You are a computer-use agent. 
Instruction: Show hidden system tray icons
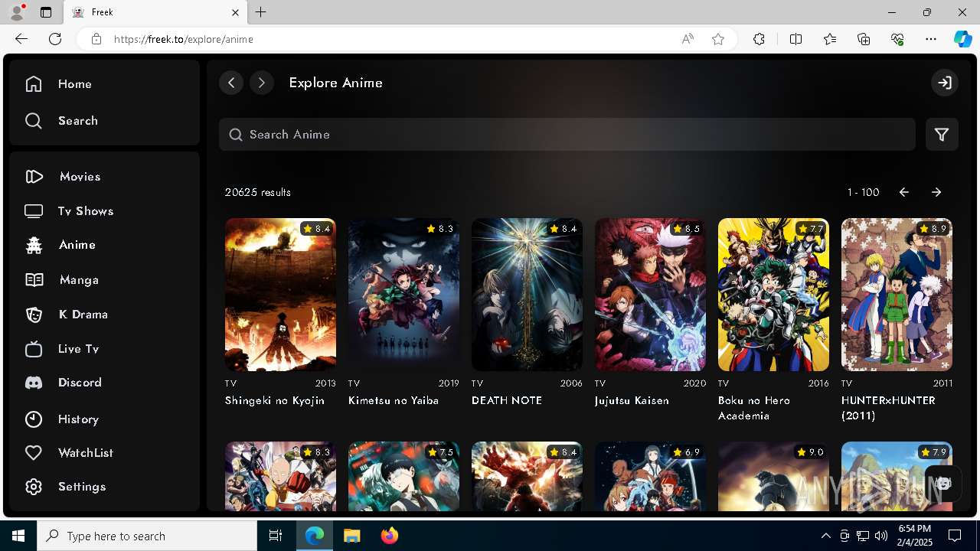tap(825, 536)
